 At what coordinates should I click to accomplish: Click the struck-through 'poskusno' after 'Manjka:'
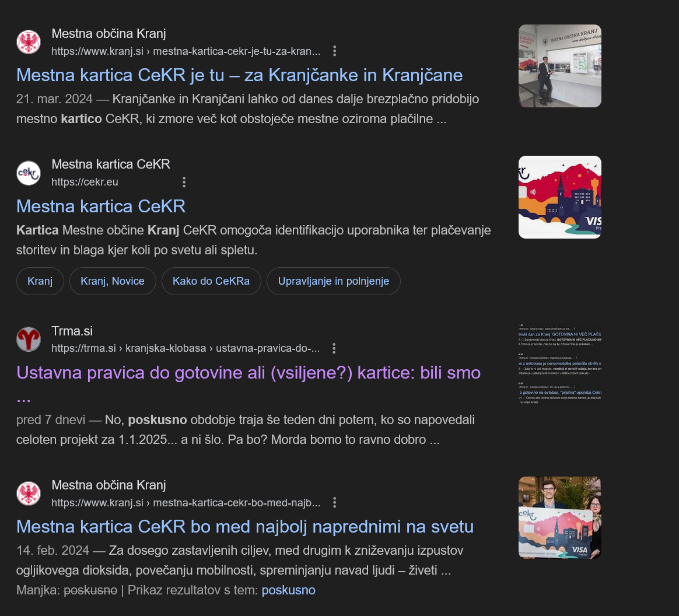pyautogui.click(x=90, y=590)
